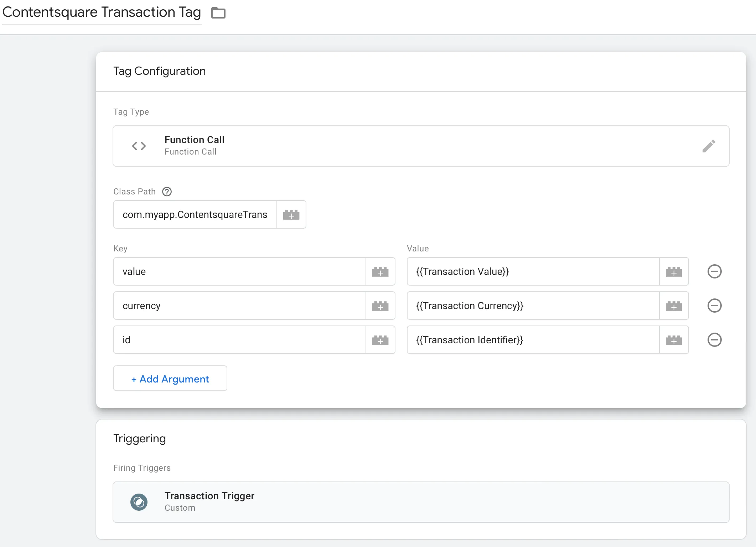The image size is (756, 547).
Task: Open variable picker for Transaction Value field
Action: click(674, 272)
